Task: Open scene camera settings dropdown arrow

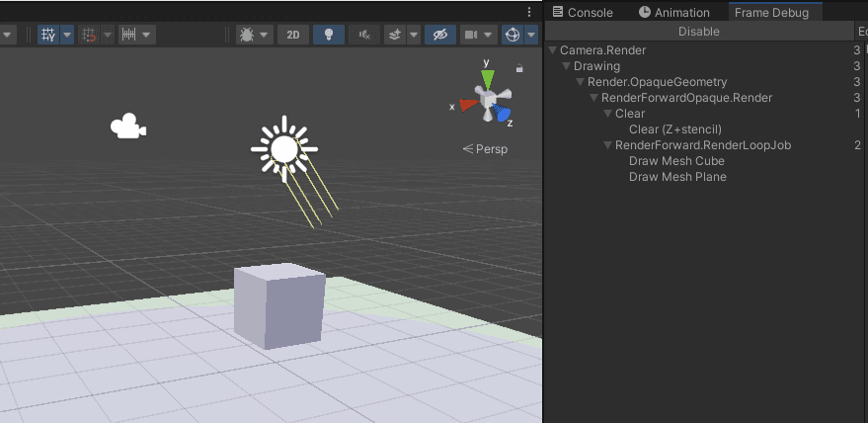Action: point(488,35)
